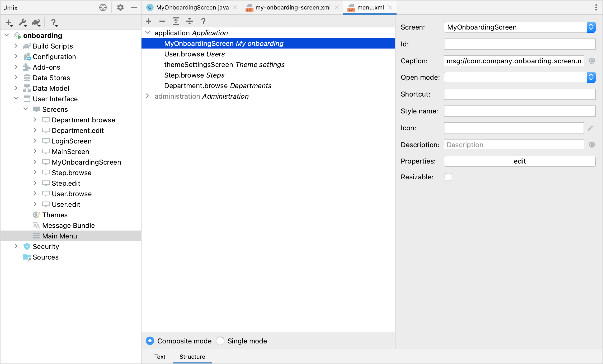Select Department.edit in Screens tree
Viewport: 603px width, 364px height.
78,130
